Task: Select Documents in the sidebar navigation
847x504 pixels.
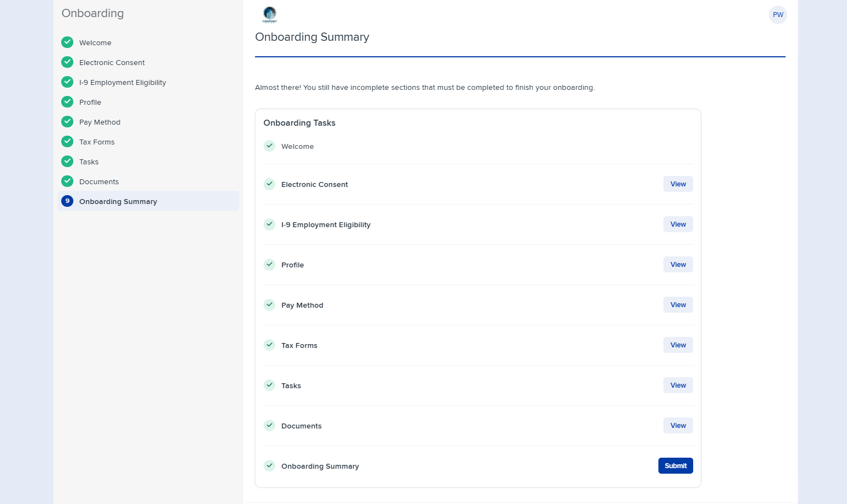Action: 99,181
